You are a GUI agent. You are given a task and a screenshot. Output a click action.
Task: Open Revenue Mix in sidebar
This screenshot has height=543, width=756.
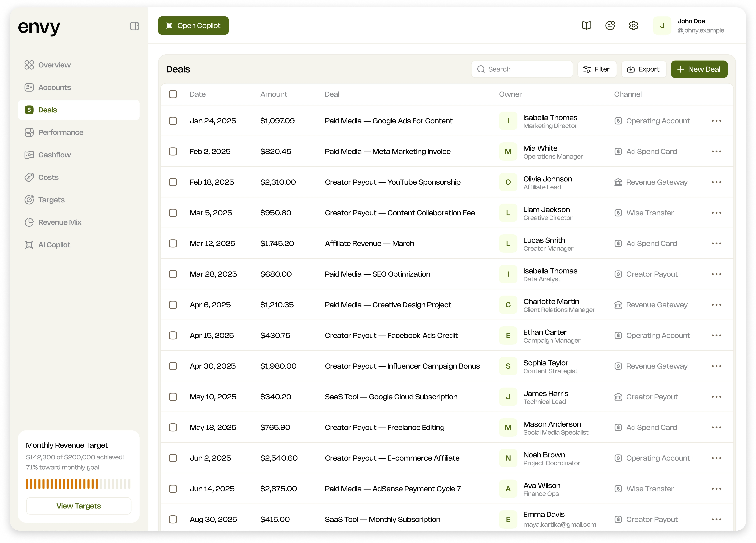(79, 222)
